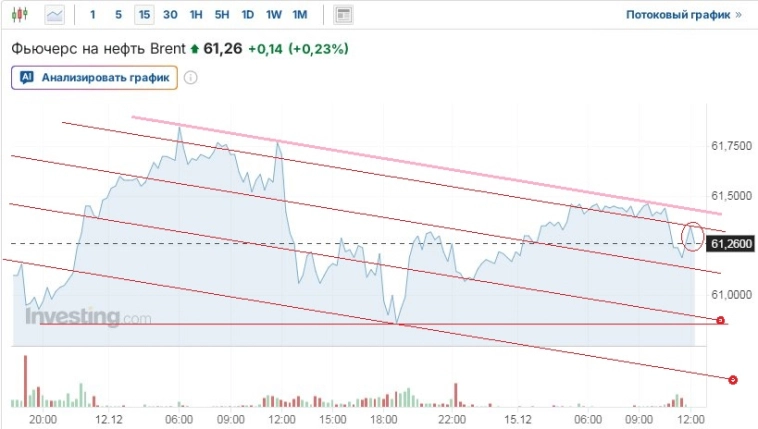Select the 15 minute timeframe

145,15
